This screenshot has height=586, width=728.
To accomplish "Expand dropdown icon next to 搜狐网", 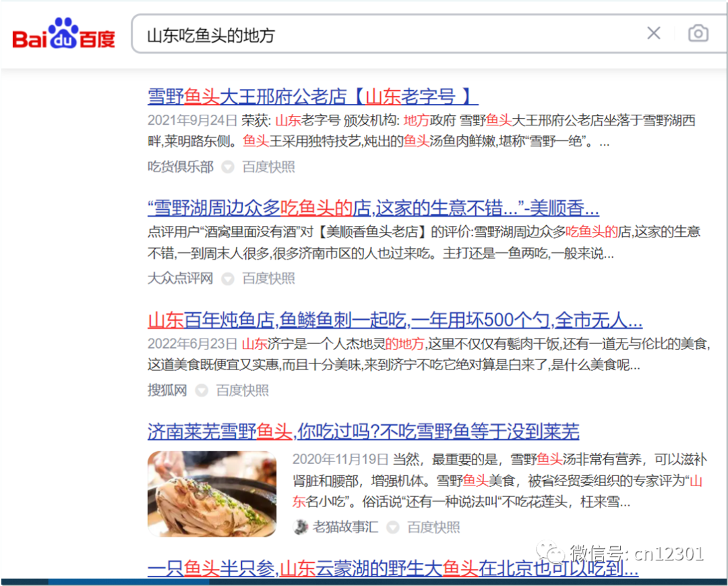I will 201,390.
